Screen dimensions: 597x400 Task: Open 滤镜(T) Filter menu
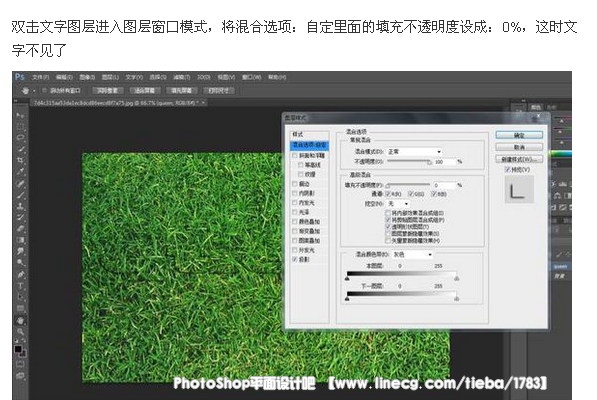click(181, 77)
